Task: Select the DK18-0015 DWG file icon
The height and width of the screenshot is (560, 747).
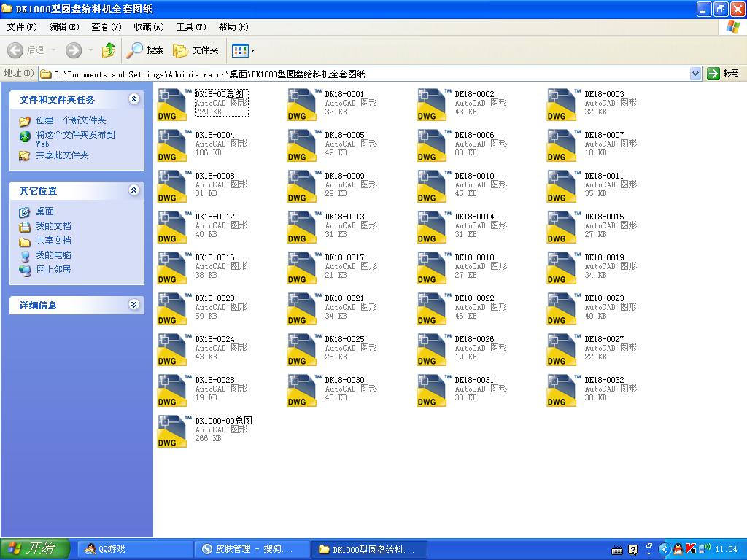Action: (x=562, y=227)
